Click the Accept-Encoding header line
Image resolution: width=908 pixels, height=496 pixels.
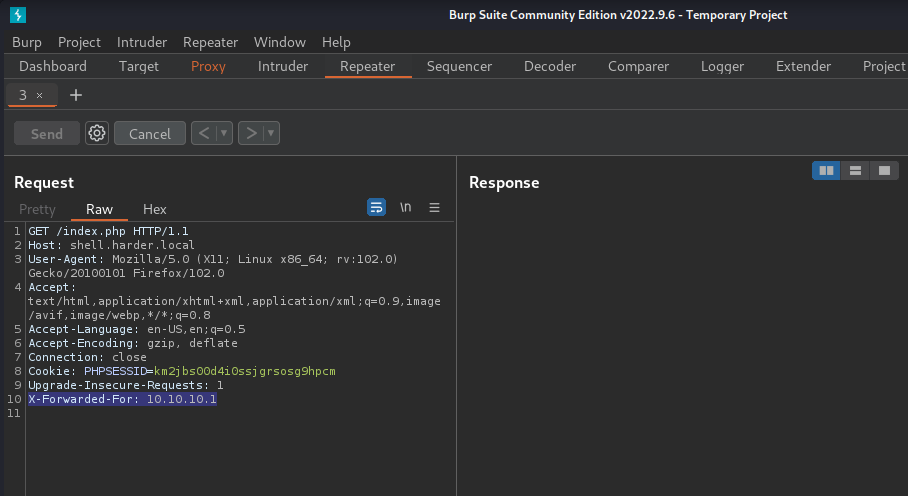[133, 343]
